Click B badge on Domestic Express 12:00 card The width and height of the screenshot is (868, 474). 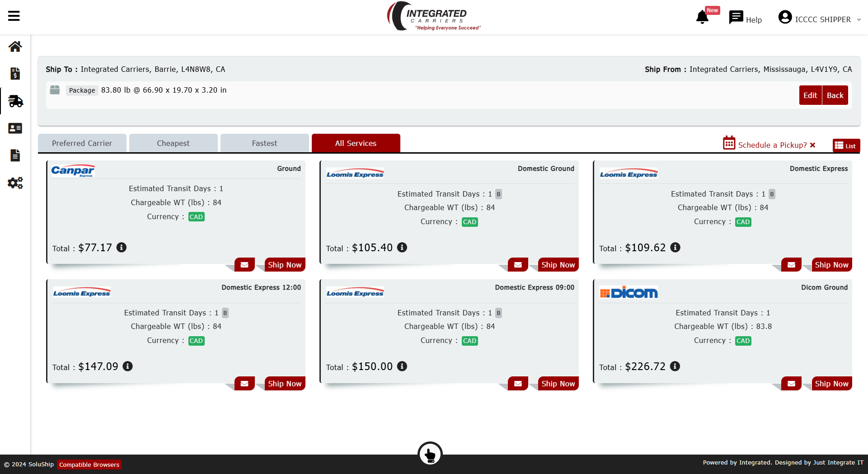[x=225, y=313]
